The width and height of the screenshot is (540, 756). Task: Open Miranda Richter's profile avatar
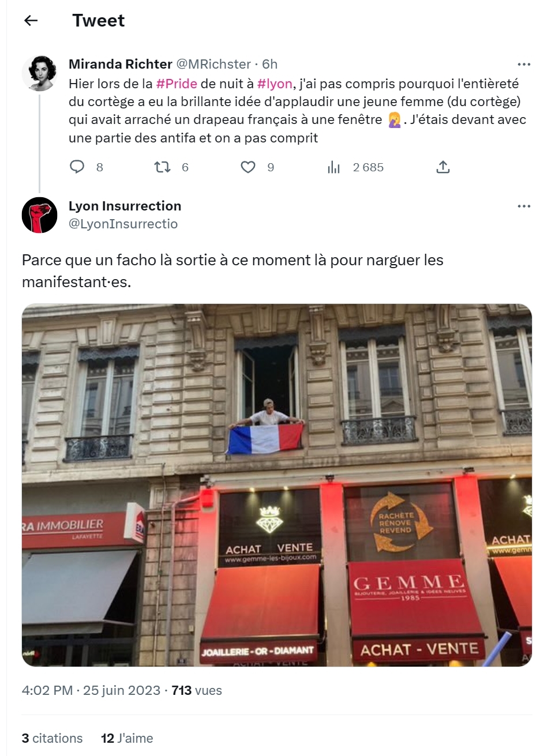tap(39, 73)
